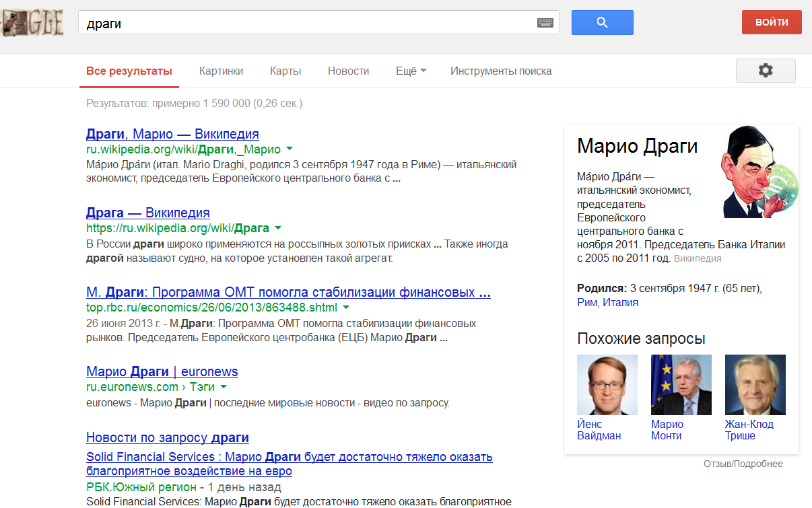
Task: Open the М. Драги: Программа ОМТ result
Action: tap(288, 293)
